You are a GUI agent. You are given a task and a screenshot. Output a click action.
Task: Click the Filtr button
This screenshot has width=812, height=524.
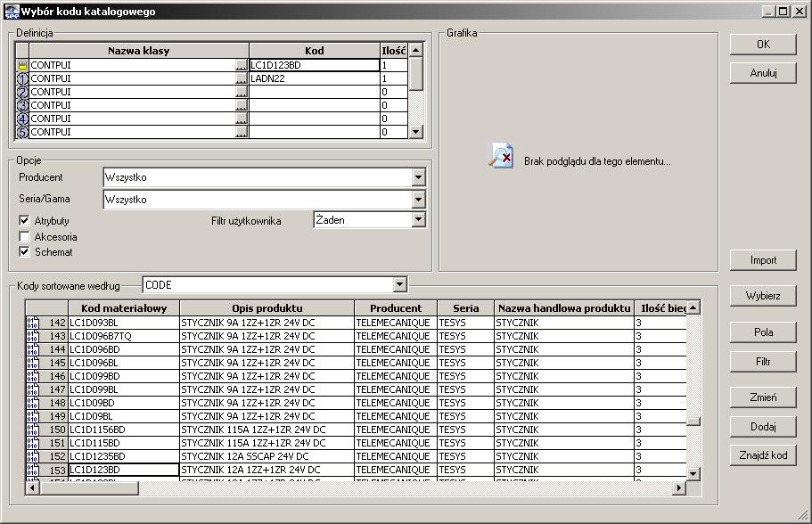[763, 362]
